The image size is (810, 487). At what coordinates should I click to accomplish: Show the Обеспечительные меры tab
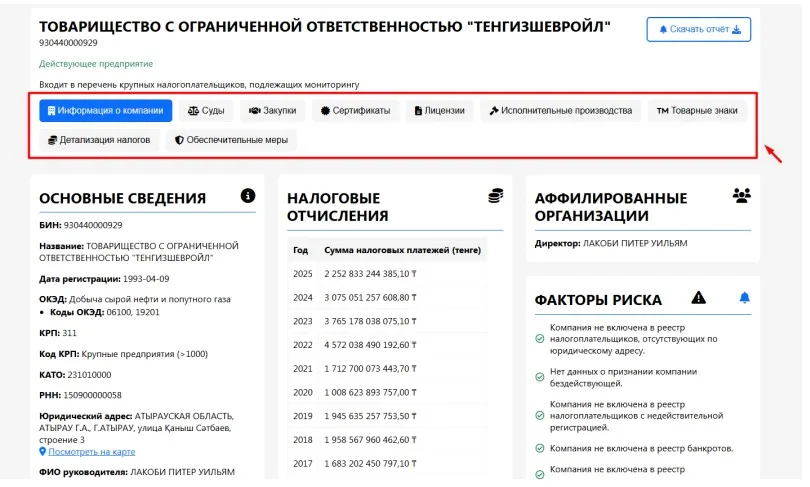[231, 140]
